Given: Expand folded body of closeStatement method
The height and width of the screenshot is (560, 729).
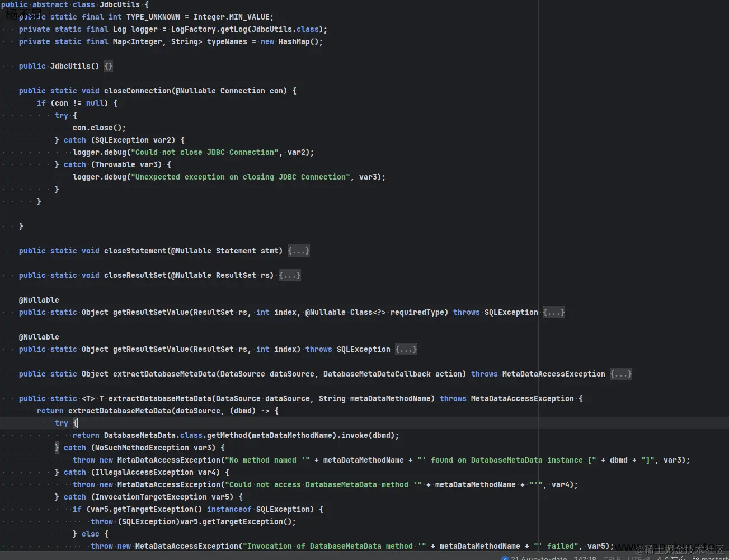Looking at the screenshot, I should tap(299, 251).
